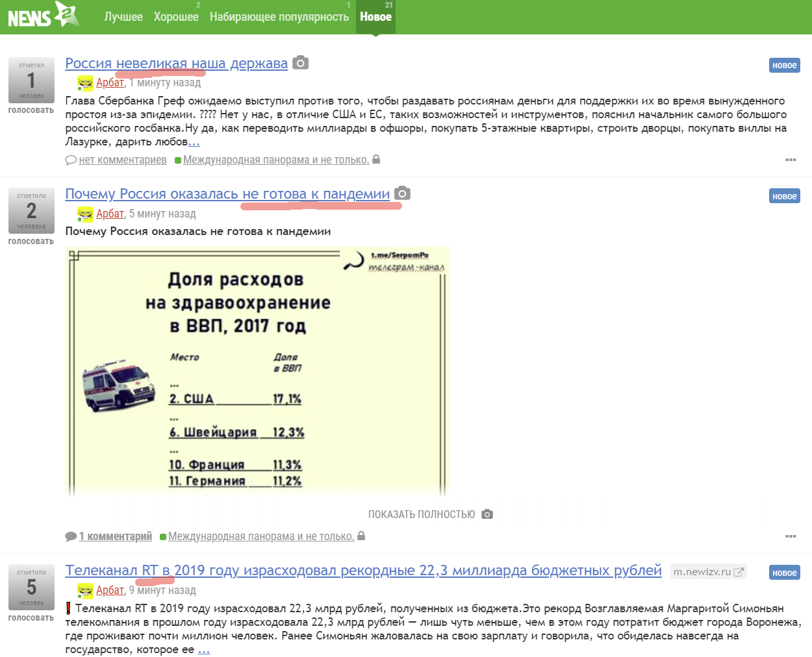Switch to the Лучшее tab
The height and width of the screenshot is (657, 812).
coord(123,17)
